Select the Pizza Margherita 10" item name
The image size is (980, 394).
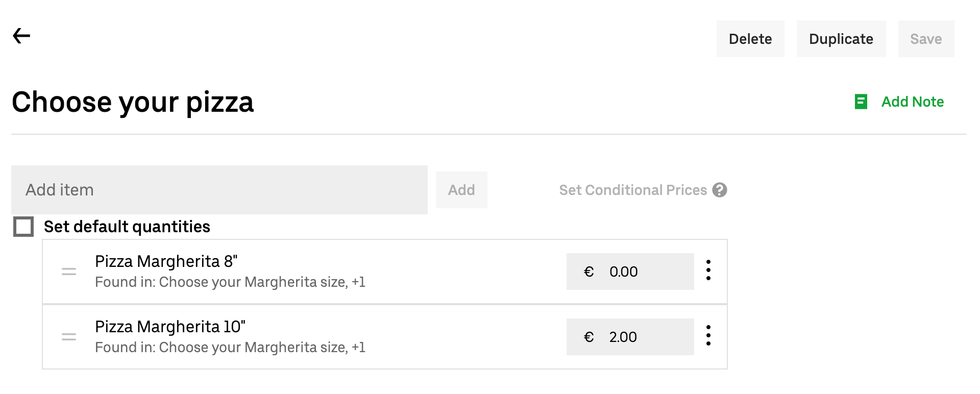tap(170, 327)
